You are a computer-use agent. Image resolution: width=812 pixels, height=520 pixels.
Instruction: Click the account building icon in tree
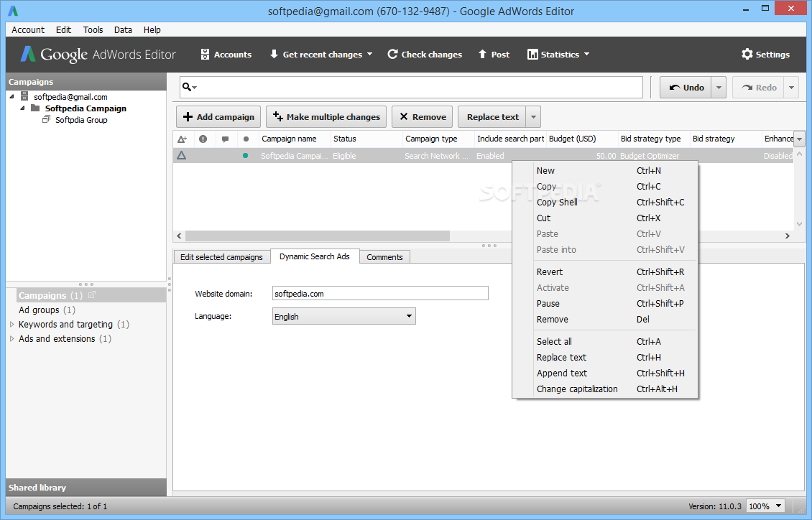[x=24, y=96]
